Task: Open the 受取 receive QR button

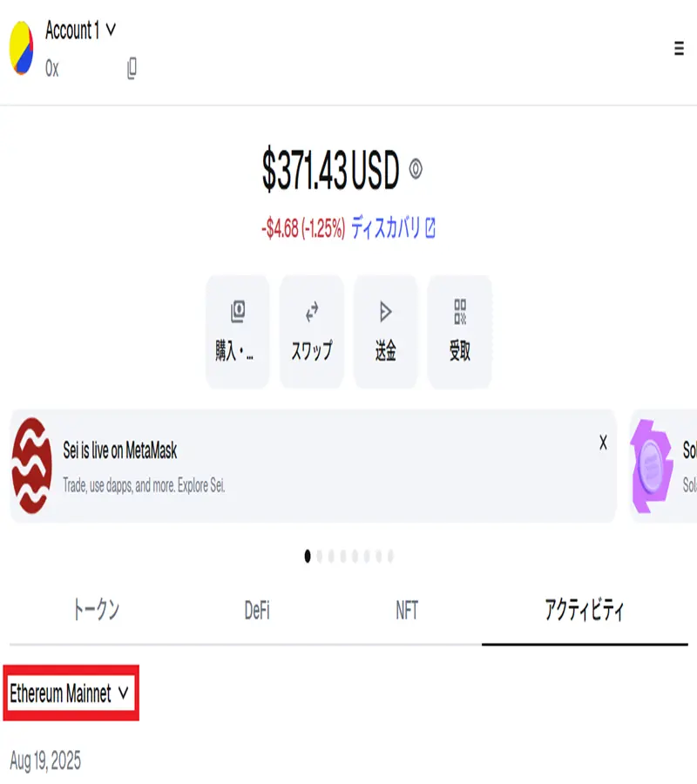Action: 459,332
